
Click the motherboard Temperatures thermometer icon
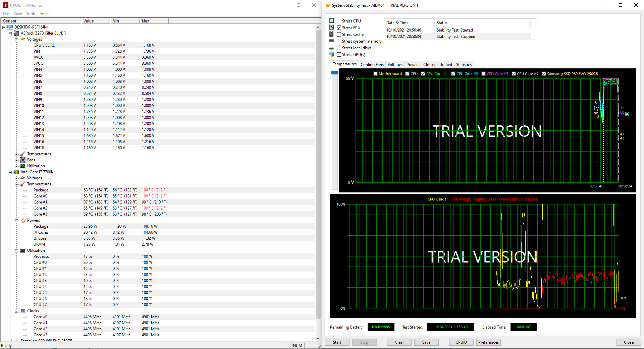[23, 154]
